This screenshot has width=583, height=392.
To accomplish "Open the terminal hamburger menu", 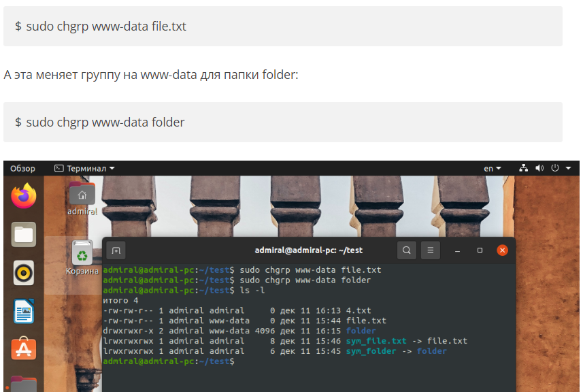I will point(431,250).
